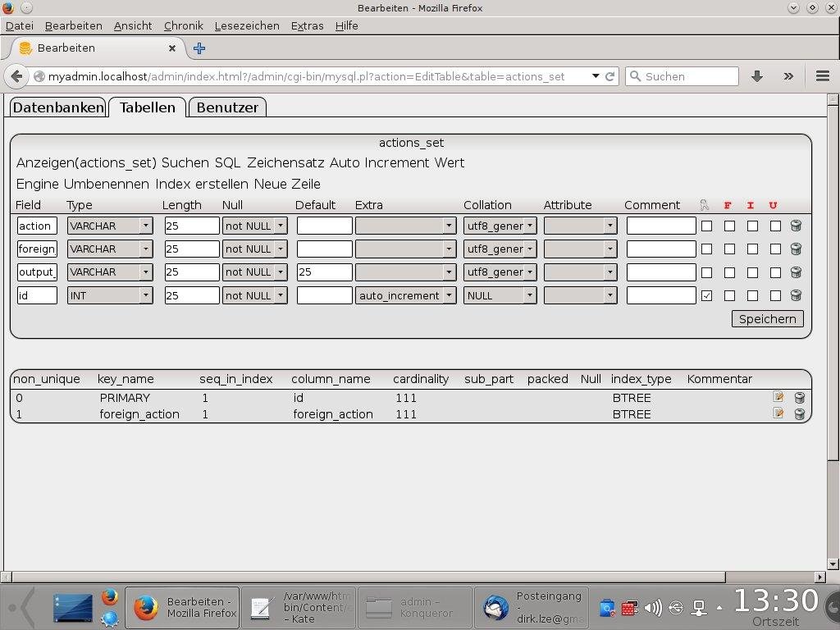Open the Firefox application menu icon
This screenshot has width=840, height=630.
click(x=821, y=75)
